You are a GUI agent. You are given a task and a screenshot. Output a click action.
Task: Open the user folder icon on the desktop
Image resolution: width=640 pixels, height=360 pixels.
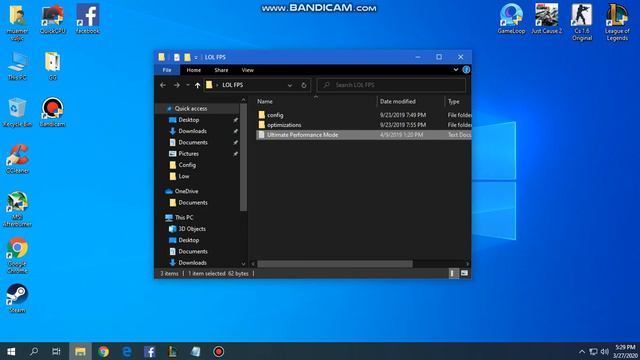(17, 22)
